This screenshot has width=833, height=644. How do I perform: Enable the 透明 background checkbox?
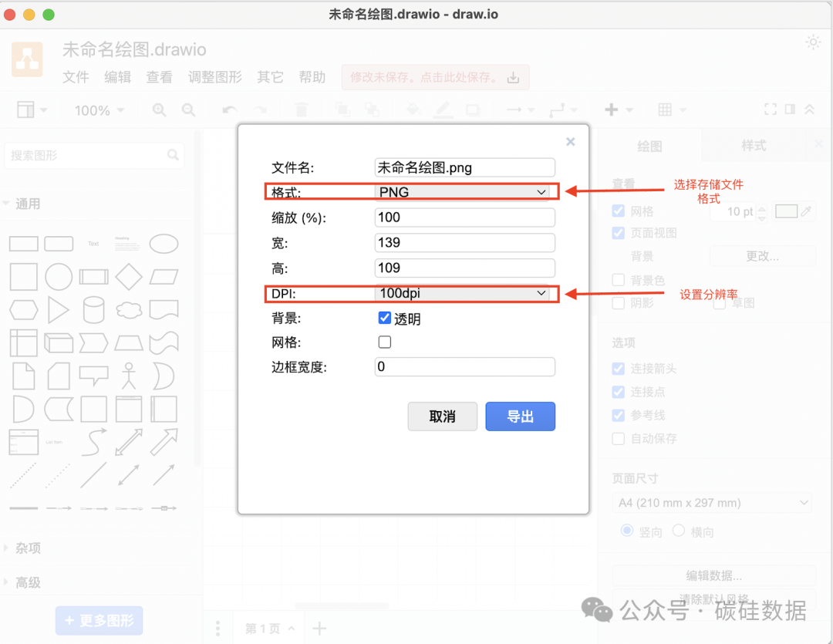pos(384,317)
